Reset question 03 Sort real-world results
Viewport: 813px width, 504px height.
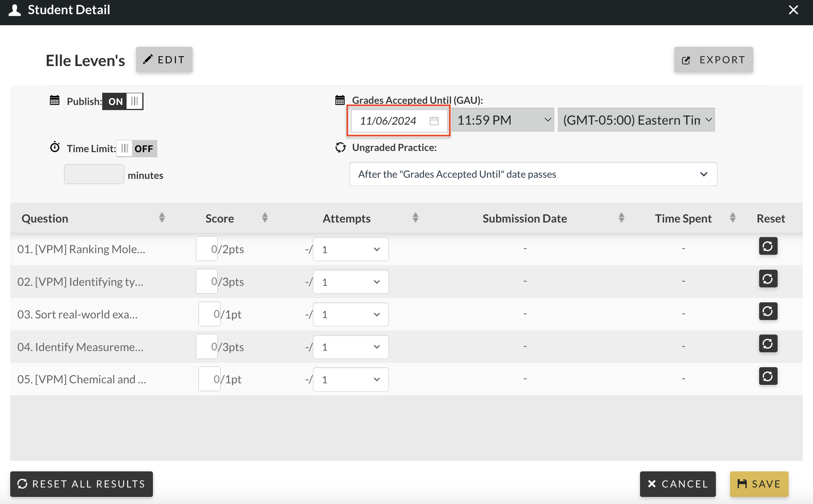[768, 311]
